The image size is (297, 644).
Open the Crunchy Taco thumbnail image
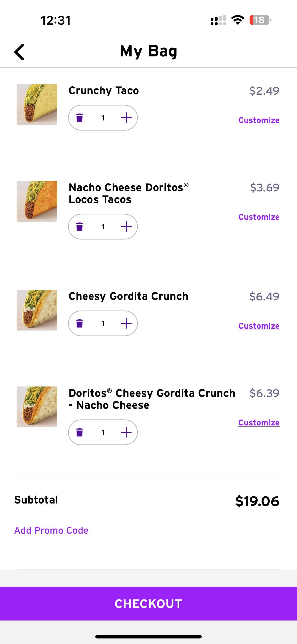coord(37,105)
